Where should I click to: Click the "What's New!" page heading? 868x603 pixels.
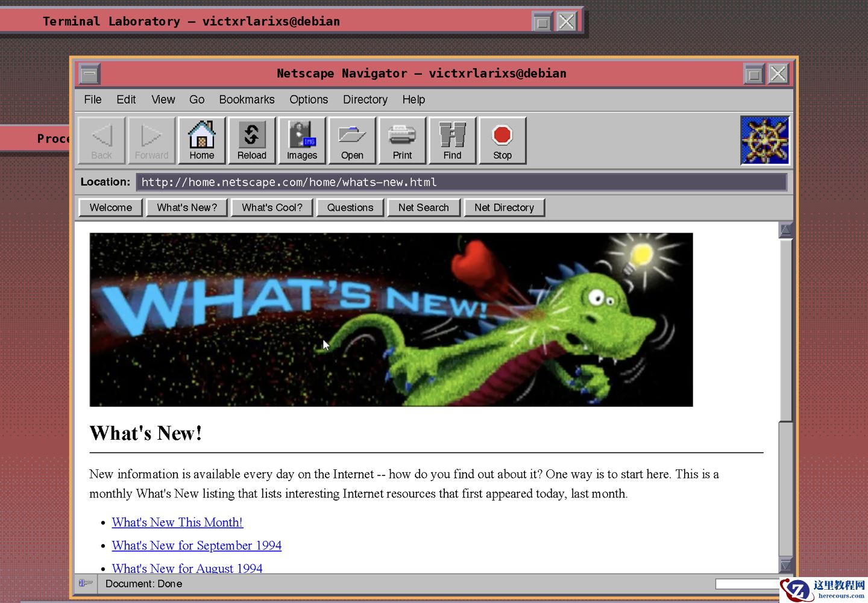point(146,433)
